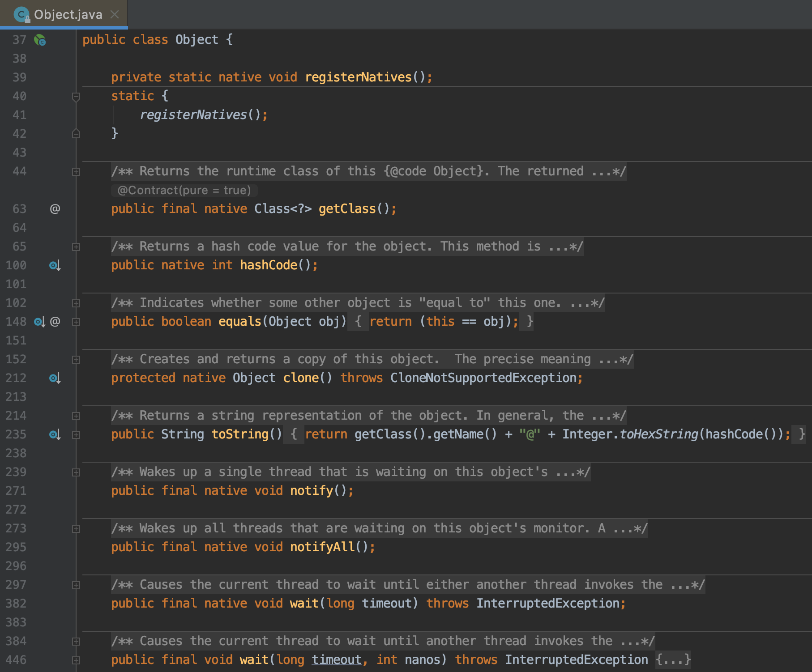Click the @ annotation gutter icon at line 63
This screenshot has height=672, width=812.
tap(55, 208)
